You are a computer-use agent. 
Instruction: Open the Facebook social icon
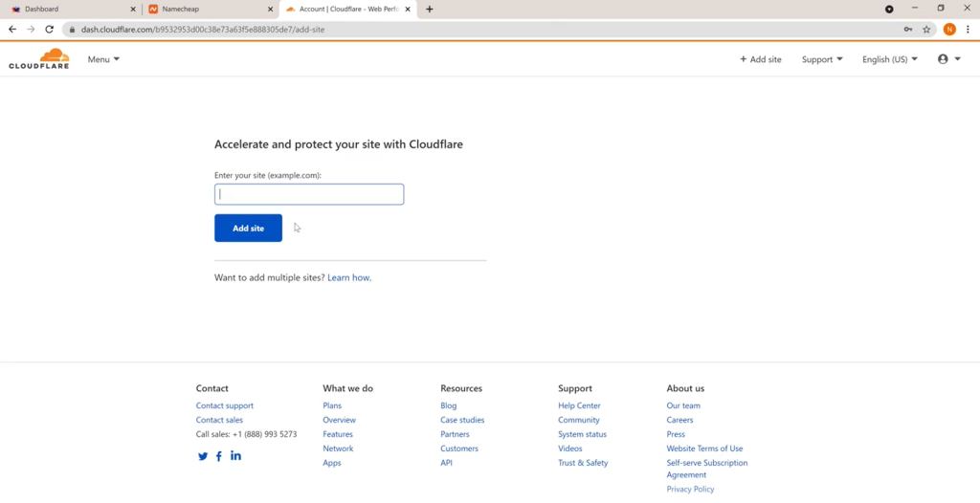219,456
